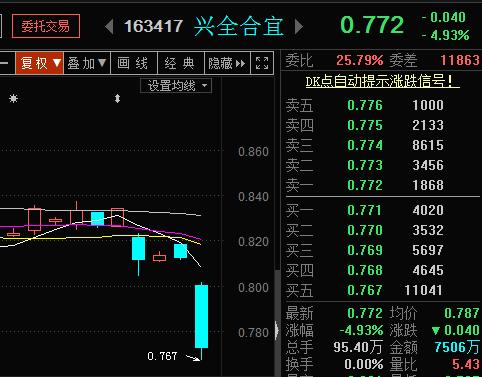This screenshot has width=482, height=377.
Task: Click 委差 value 11863
Action: [460, 60]
